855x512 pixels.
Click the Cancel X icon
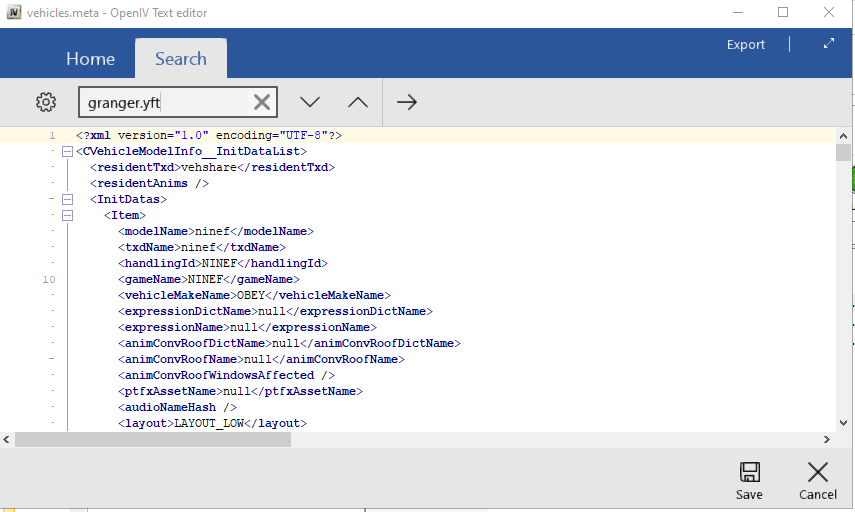(x=817, y=473)
